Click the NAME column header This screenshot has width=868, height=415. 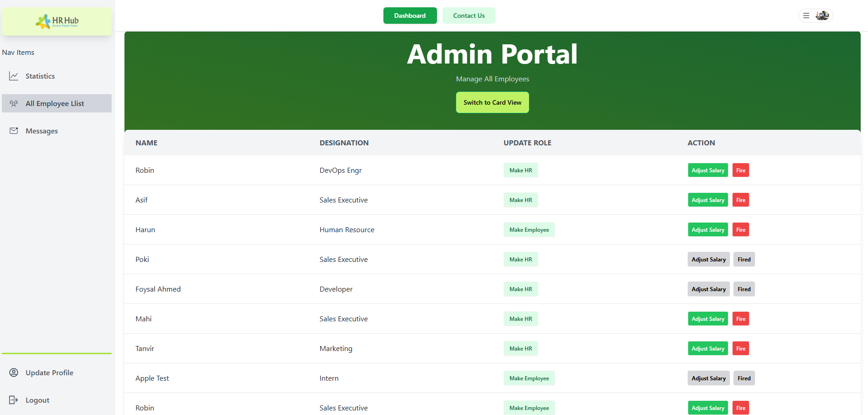coord(146,143)
